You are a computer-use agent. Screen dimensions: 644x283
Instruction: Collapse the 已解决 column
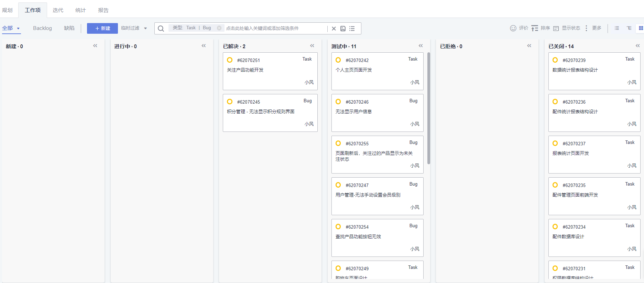click(x=312, y=45)
